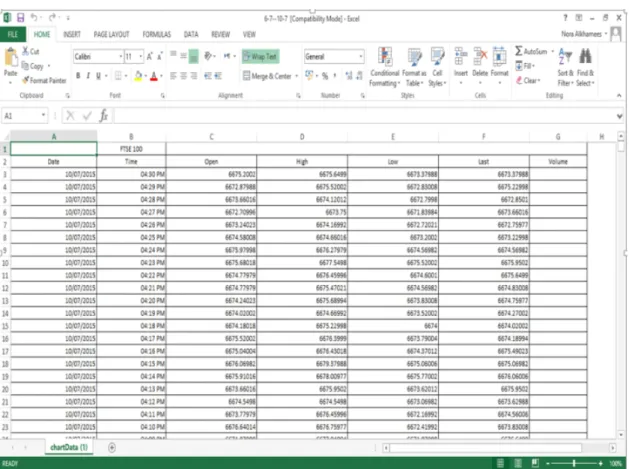Open the FILE tab

click(13, 35)
